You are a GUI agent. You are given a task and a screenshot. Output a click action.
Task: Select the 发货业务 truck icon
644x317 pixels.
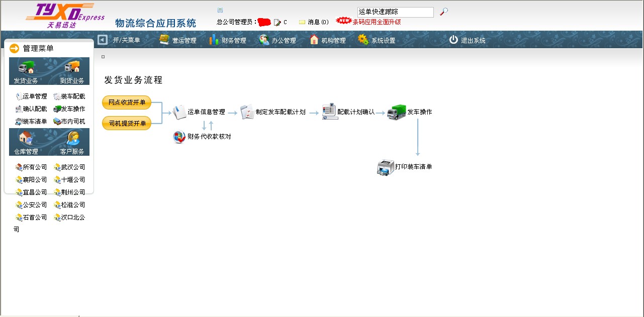pos(26,67)
